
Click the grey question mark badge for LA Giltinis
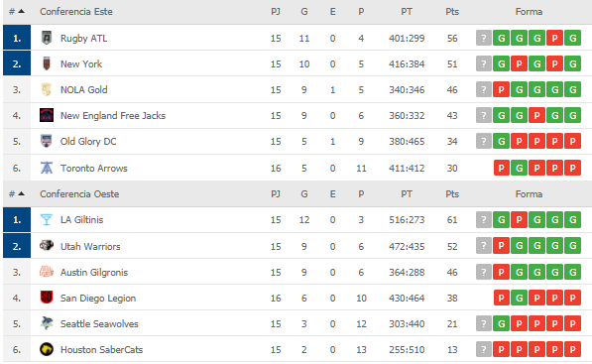point(483,219)
